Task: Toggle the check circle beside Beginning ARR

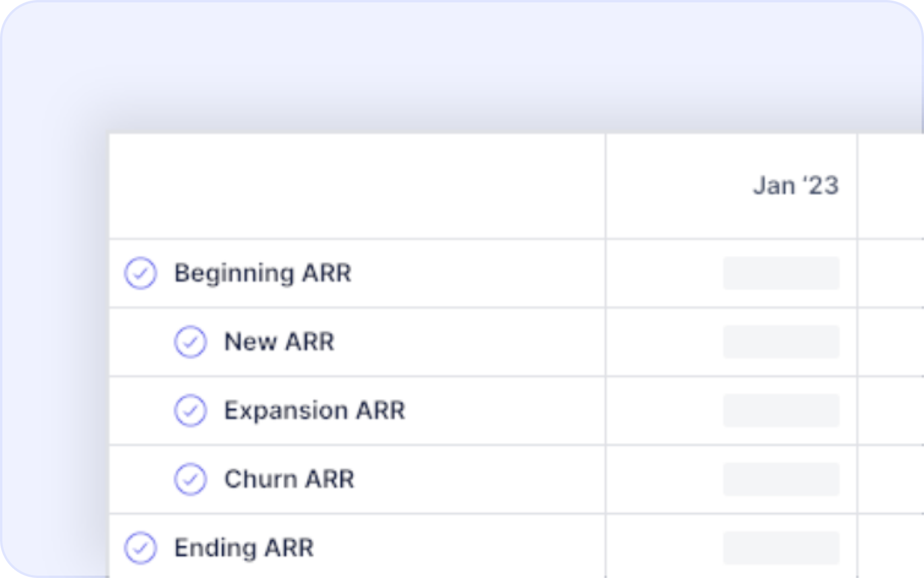Action: pos(140,273)
